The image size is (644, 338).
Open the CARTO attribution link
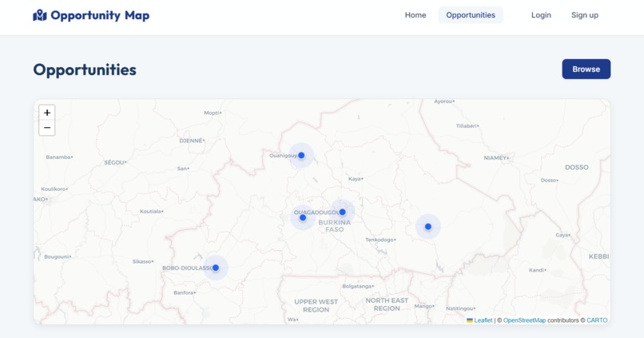coord(597,320)
